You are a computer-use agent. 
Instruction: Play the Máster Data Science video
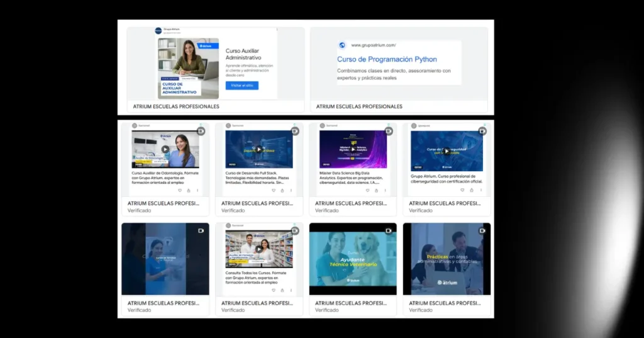353,149
